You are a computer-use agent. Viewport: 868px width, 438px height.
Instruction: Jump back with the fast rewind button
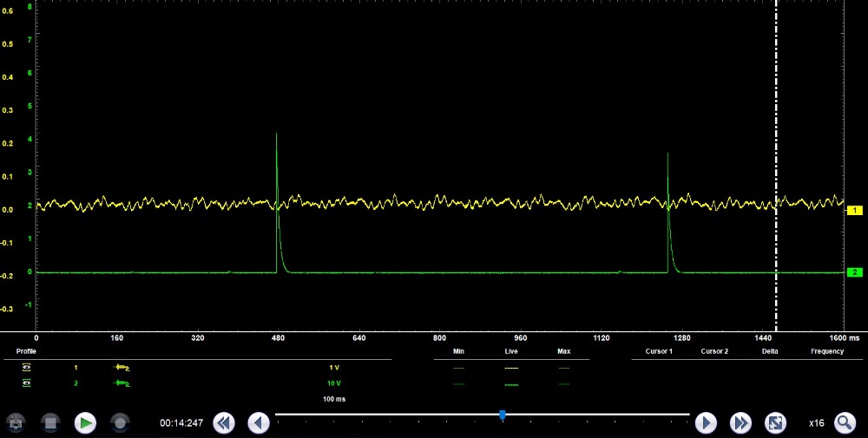(x=224, y=422)
